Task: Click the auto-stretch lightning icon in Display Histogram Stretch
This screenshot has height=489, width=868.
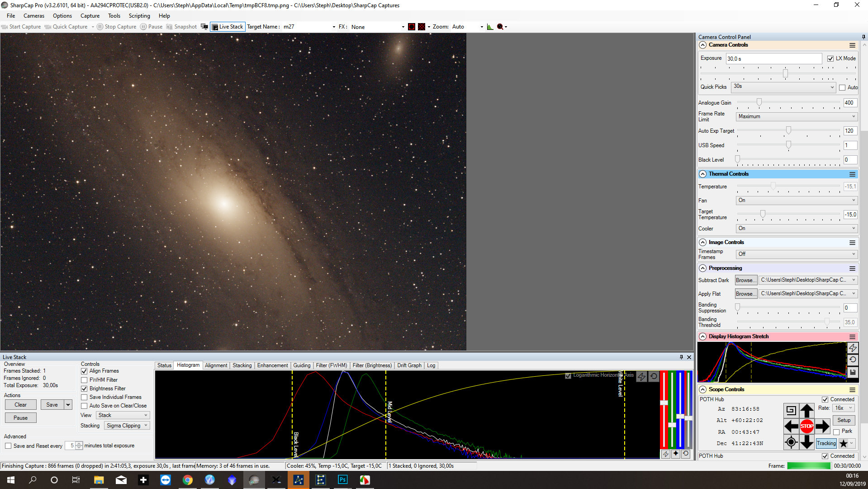Action: point(853,348)
